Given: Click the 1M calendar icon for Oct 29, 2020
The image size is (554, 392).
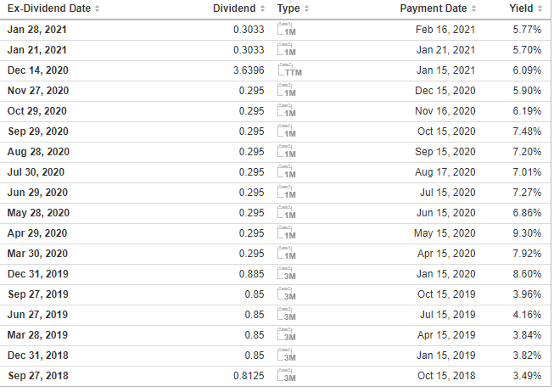Looking at the screenshot, I should point(287,111).
